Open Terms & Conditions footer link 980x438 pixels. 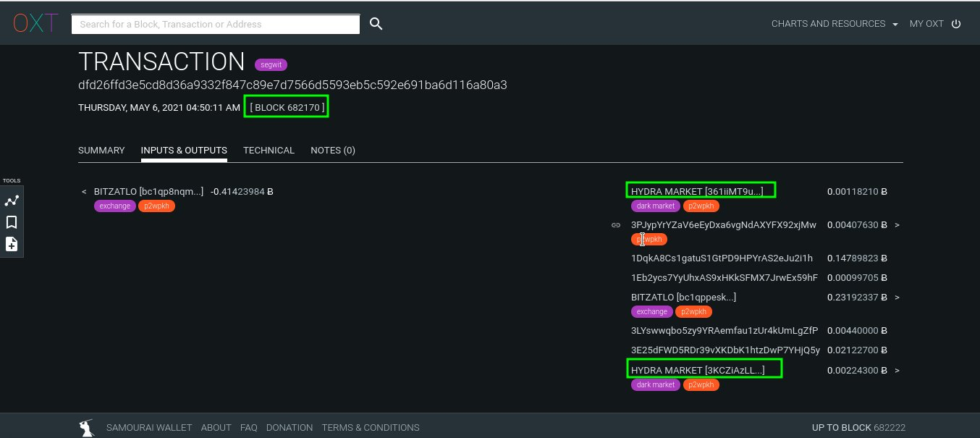tap(371, 428)
